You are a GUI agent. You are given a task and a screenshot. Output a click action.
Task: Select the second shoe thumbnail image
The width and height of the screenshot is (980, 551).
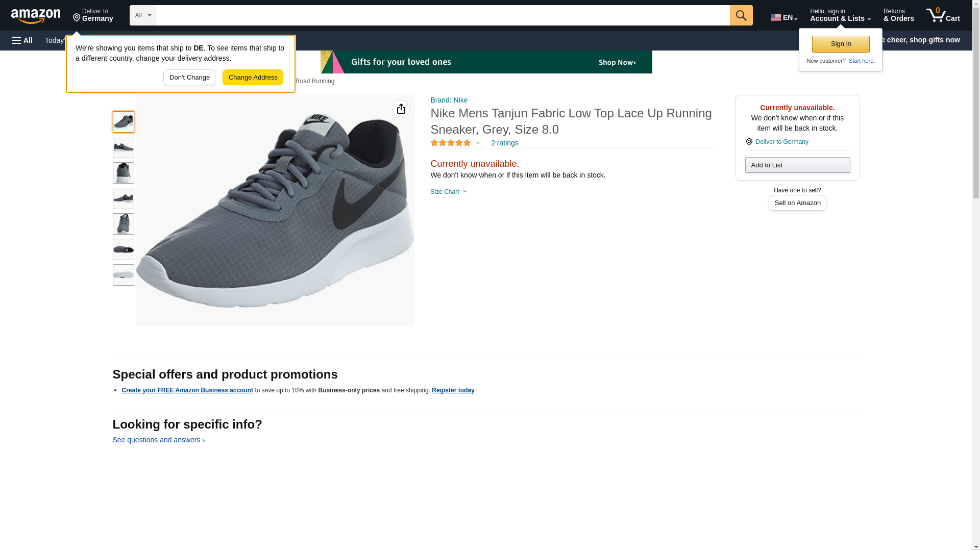coord(124,147)
